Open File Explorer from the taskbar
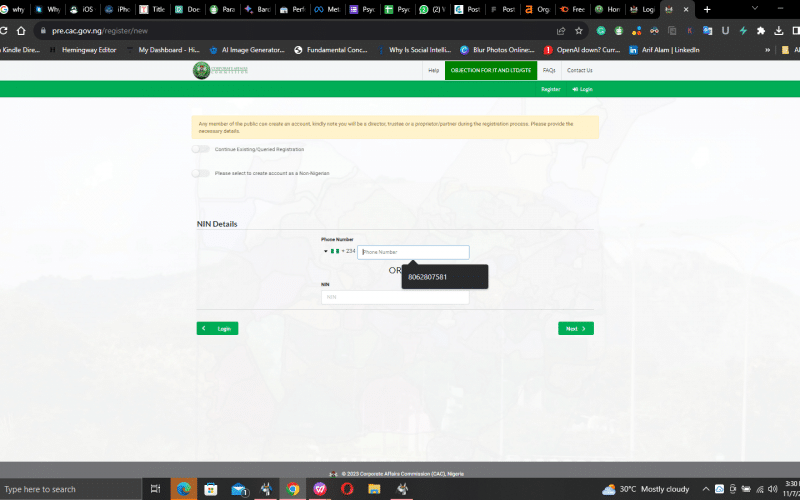The height and width of the screenshot is (500, 800). [x=374, y=489]
